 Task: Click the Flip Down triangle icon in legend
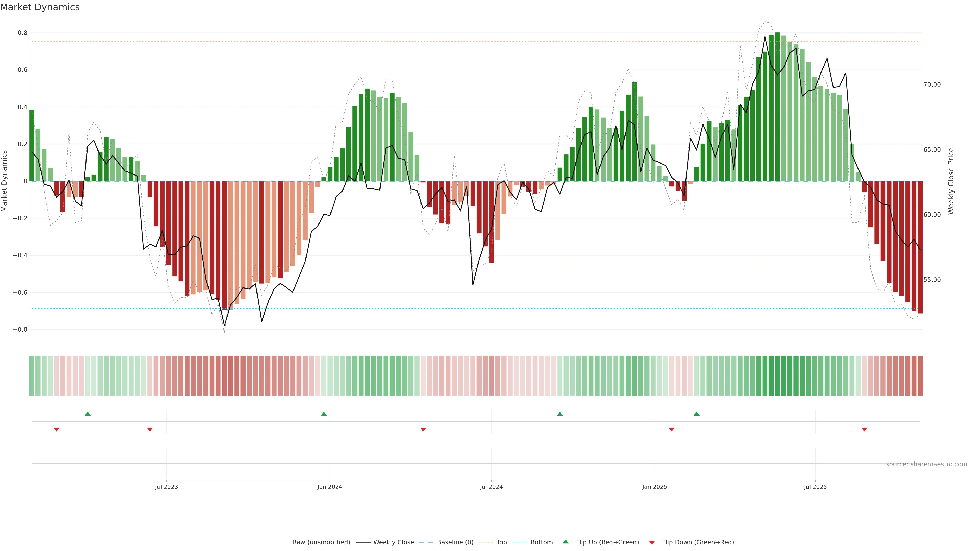click(x=652, y=542)
